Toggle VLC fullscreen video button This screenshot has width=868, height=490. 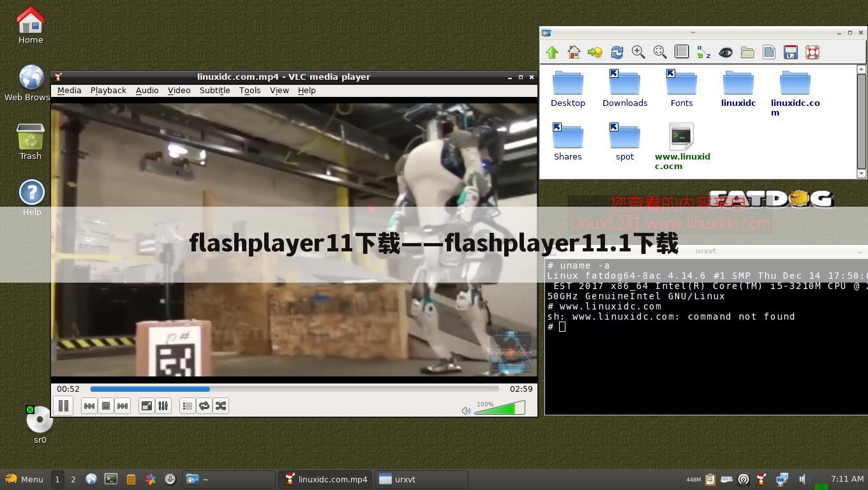(147, 406)
